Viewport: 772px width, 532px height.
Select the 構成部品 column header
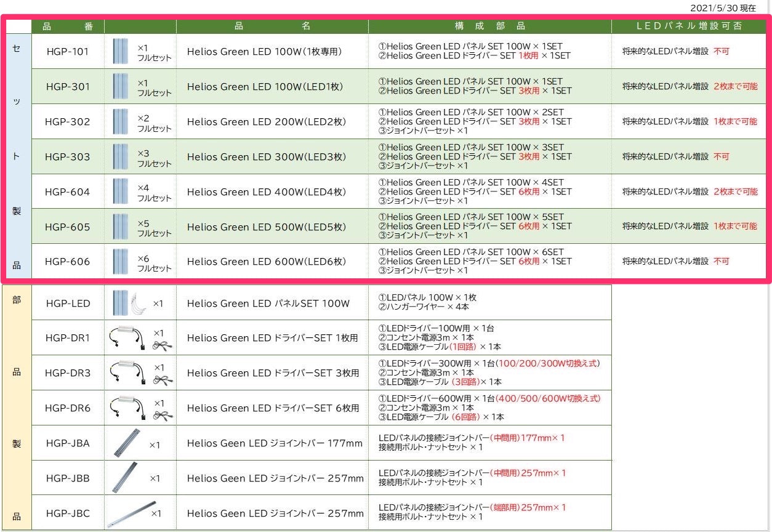click(x=489, y=26)
